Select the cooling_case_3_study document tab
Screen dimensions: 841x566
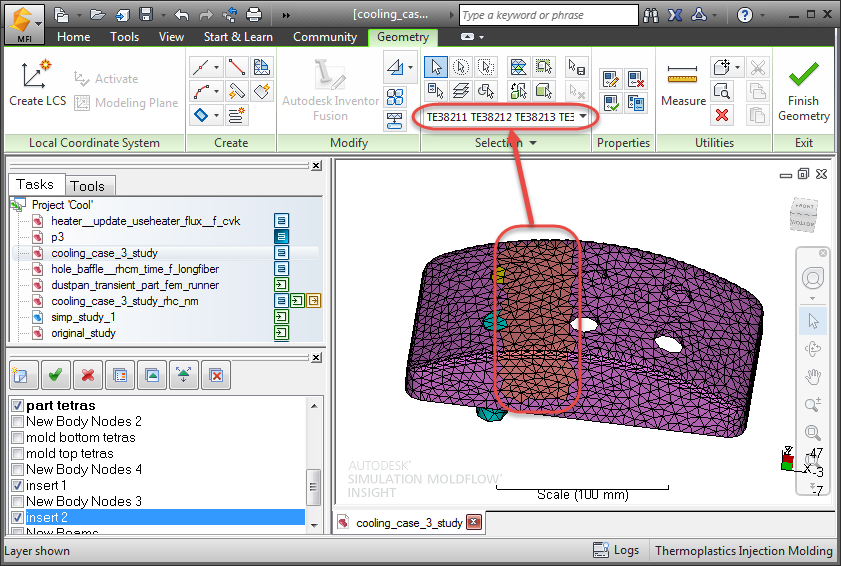point(409,523)
